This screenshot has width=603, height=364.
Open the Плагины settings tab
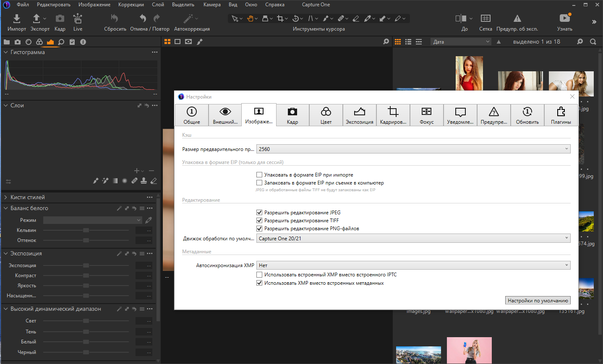click(561, 115)
